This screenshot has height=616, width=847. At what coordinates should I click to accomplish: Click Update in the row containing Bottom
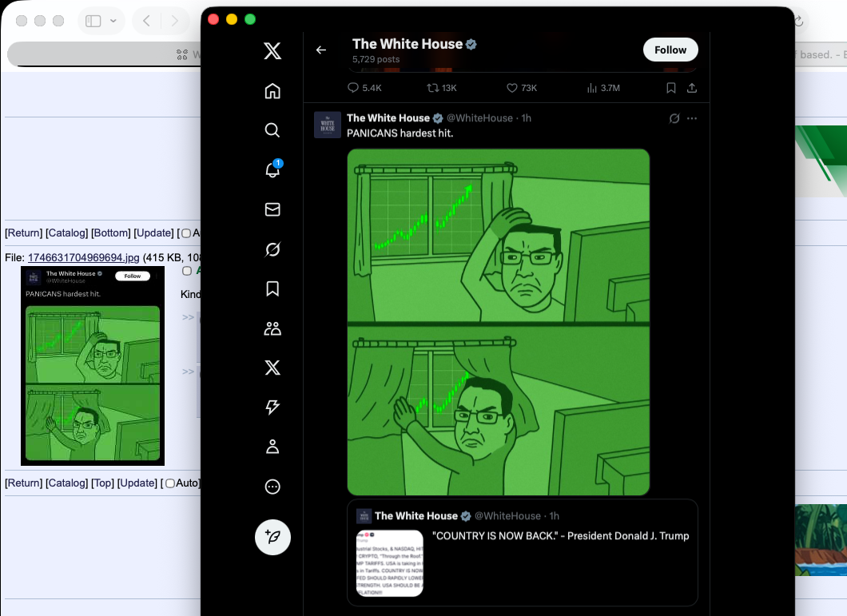[154, 232]
